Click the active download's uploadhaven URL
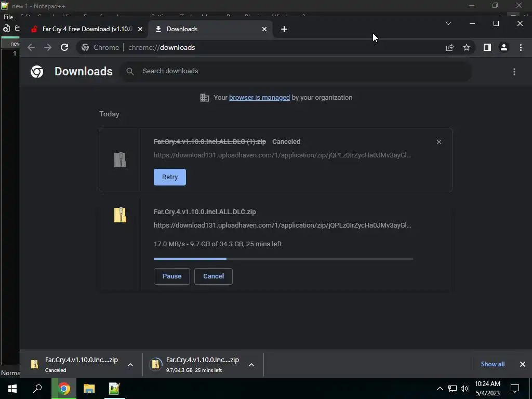Screen dimensions: 532x399 coord(282,225)
